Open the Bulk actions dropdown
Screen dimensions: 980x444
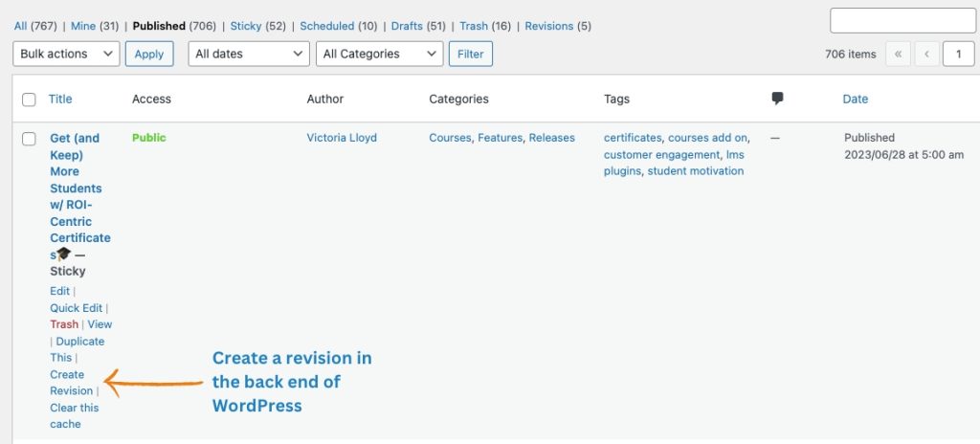66,55
